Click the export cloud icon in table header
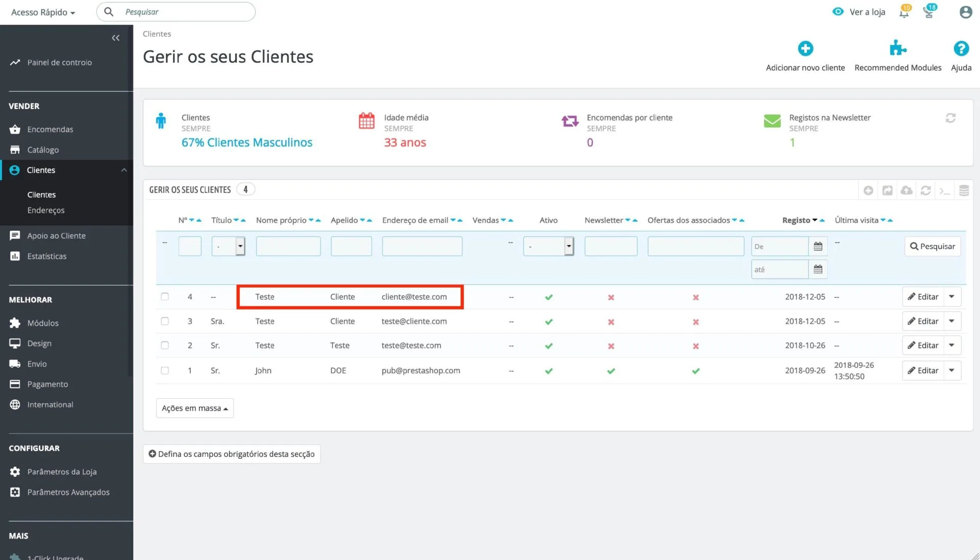This screenshot has width=980, height=560. coord(906,190)
